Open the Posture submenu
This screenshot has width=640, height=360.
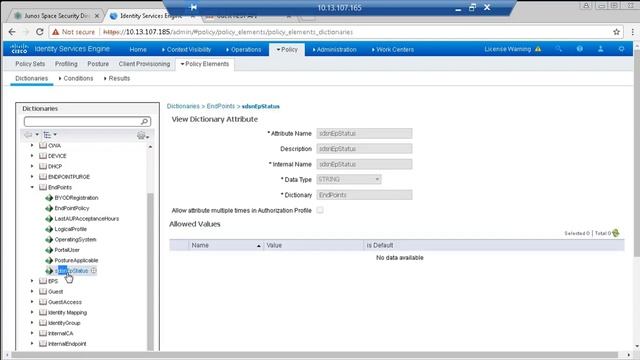point(98,64)
